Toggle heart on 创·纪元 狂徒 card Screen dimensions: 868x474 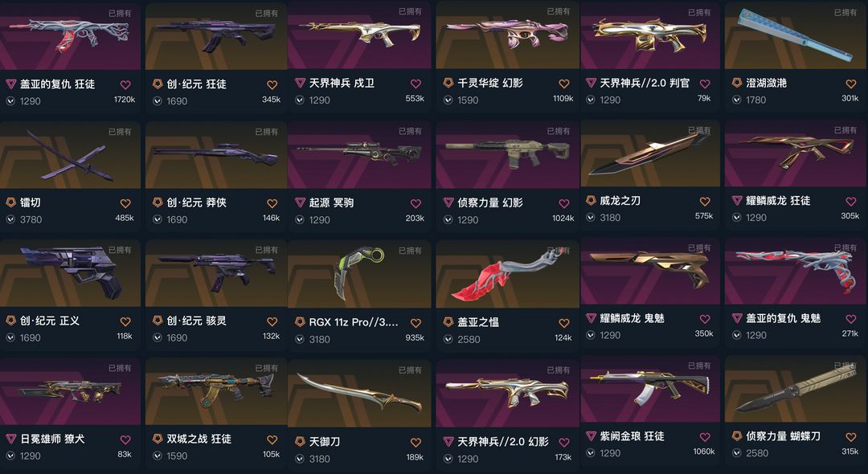coord(272,84)
